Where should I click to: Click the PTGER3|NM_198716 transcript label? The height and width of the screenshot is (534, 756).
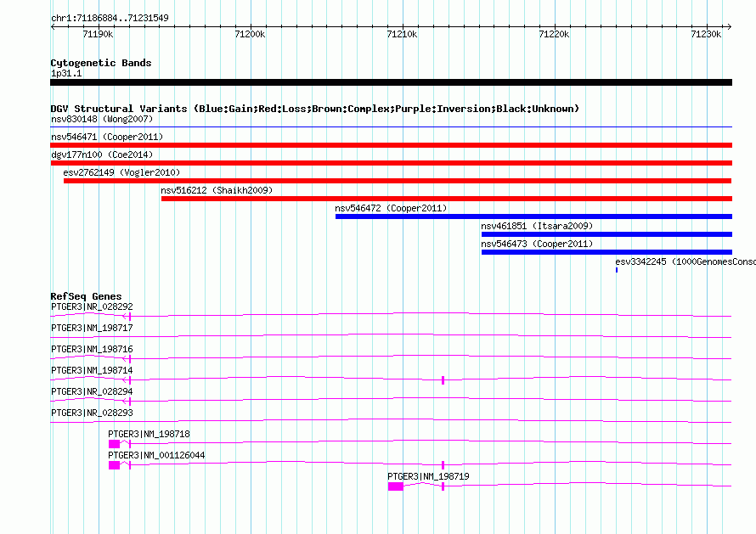coord(92,349)
